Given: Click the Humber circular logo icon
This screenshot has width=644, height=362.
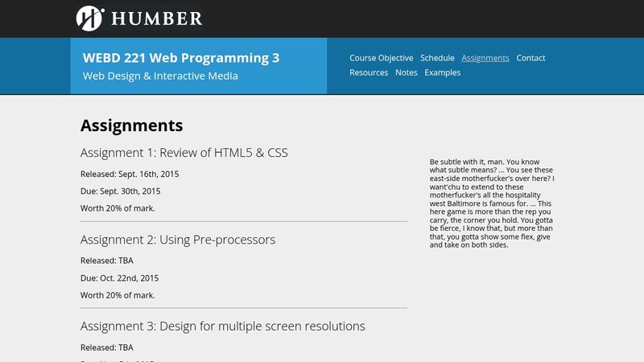Looking at the screenshot, I should click(90, 18).
